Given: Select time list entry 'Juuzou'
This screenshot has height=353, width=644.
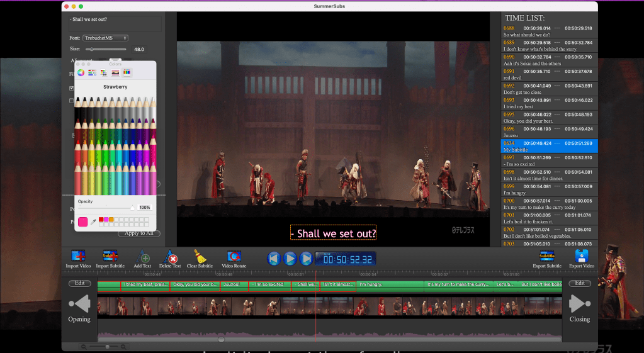Looking at the screenshot, I should pyautogui.click(x=550, y=132).
